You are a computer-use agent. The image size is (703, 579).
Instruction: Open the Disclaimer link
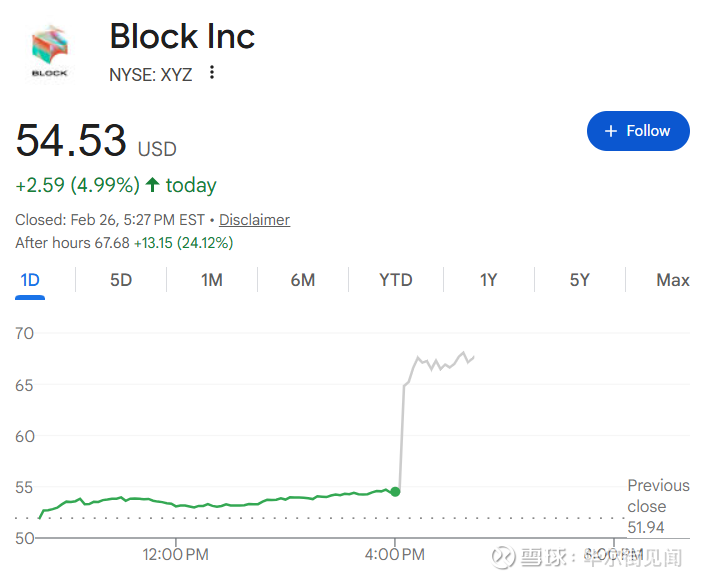[x=254, y=220]
